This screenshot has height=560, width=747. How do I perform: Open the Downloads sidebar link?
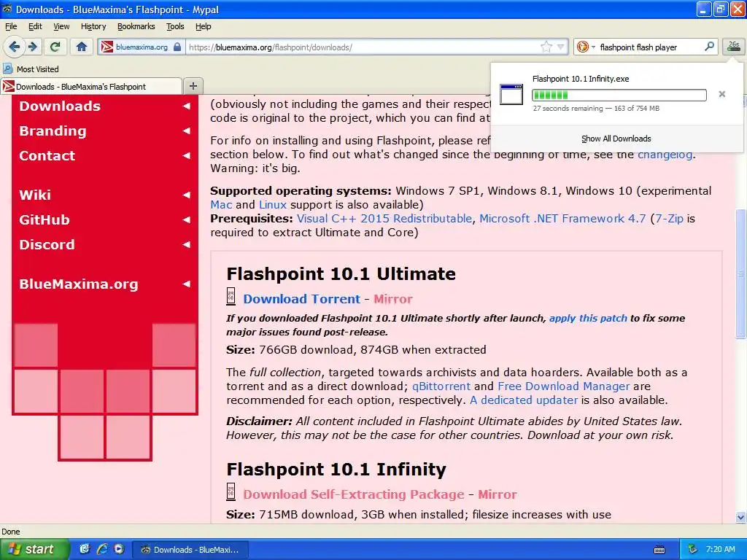coord(60,106)
